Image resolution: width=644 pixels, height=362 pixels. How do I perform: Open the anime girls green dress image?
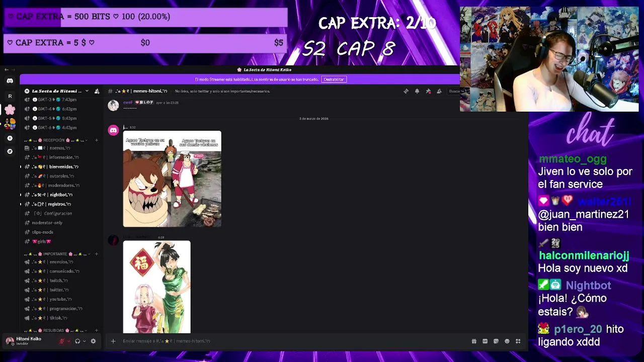(157, 287)
